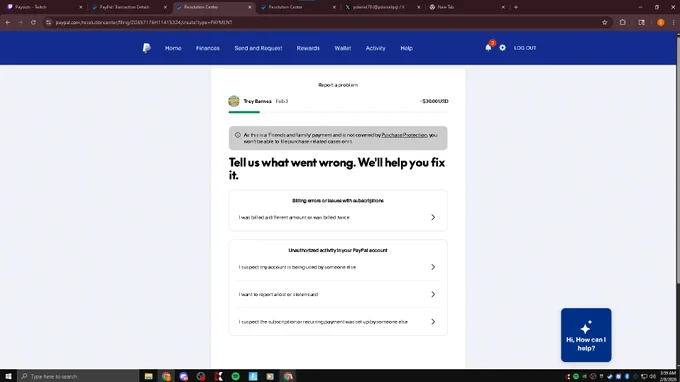Viewport: 680px width, 382px height.
Task: Close the Payouts - Twitch tab
Action: [81, 7]
